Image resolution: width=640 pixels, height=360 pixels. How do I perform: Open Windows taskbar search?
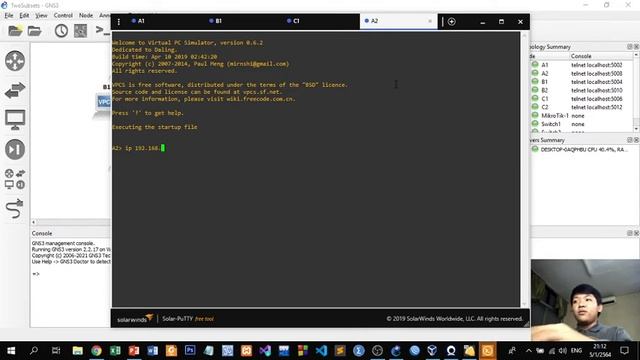coord(34,351)
